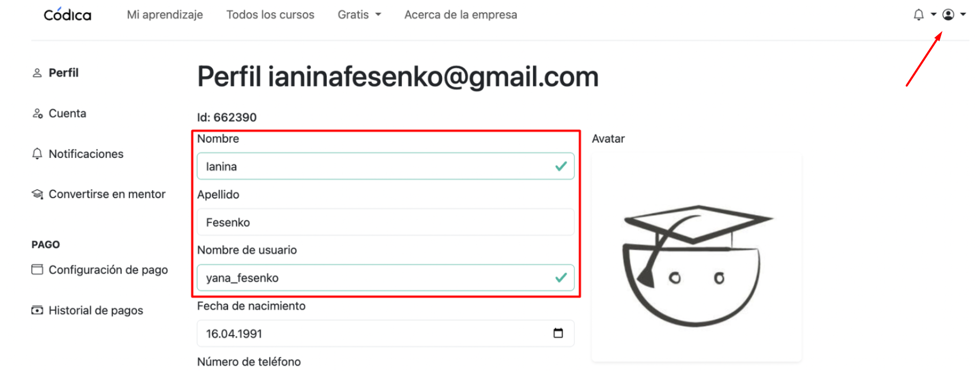The height and width of the screenshot is (371, 980).
Task: Open Todos los cursos
Action: [271, 15]
